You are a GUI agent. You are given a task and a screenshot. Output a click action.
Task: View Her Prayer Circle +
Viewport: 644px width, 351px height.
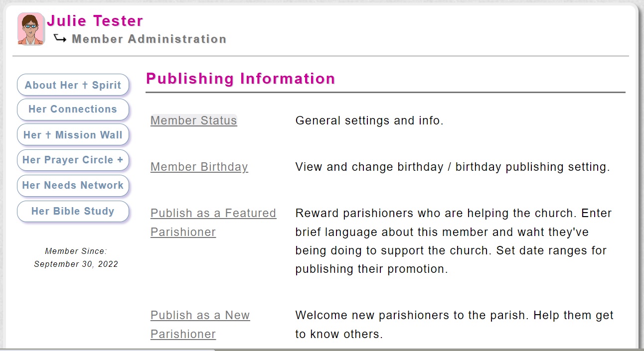(x=73, y=160)
